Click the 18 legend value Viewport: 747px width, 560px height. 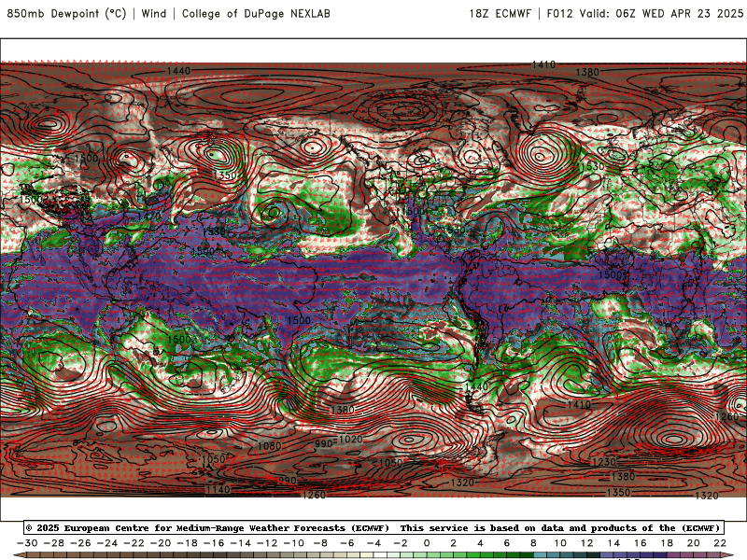tap(667, 543)
